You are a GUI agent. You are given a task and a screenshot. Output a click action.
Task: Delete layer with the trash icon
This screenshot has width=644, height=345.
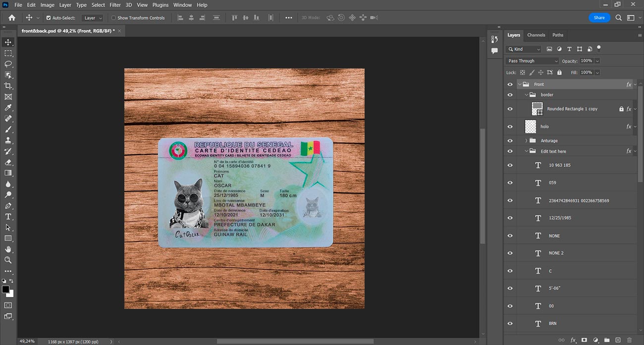(629, 340)
